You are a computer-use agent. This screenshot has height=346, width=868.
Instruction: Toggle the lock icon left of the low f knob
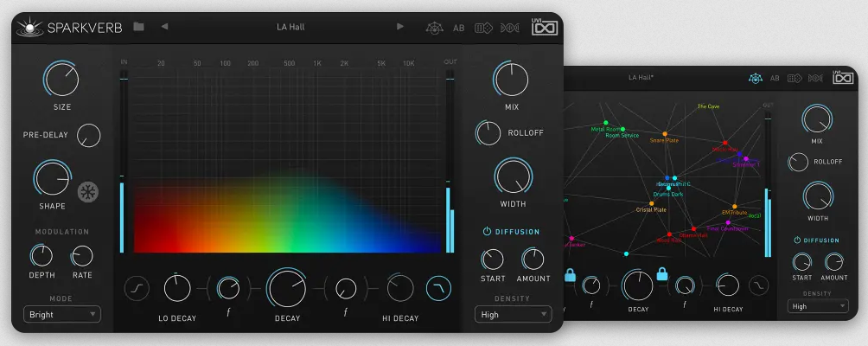tap(571, 274)
